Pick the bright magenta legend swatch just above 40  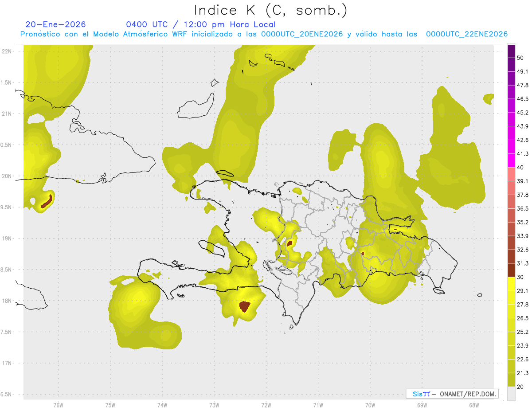511,160
